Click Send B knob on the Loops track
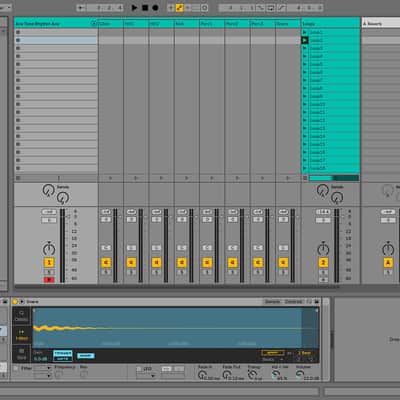400x400 pixels. coord(337,198)
